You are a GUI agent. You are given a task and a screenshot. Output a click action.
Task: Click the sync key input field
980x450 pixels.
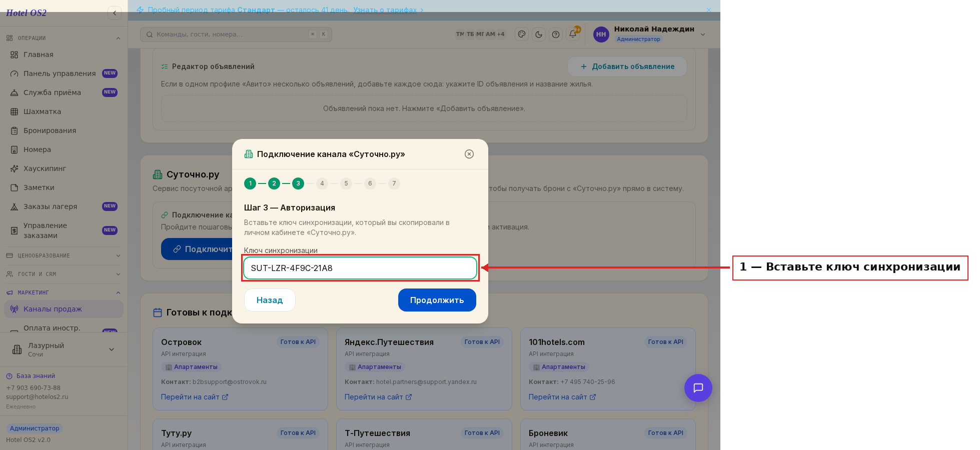(360, 268)
